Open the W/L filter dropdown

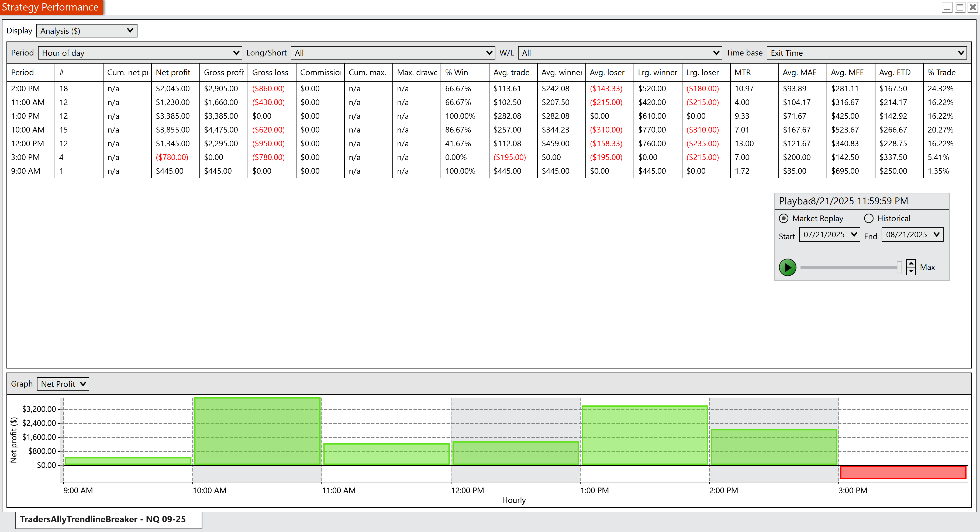point(620,53)
